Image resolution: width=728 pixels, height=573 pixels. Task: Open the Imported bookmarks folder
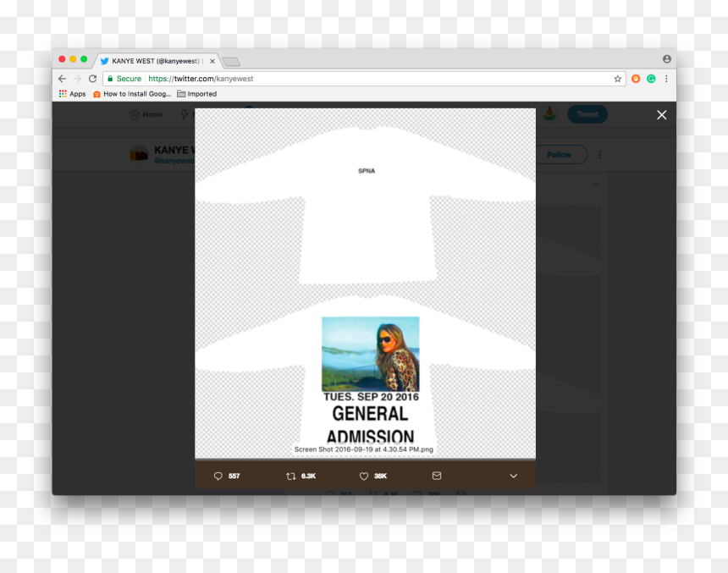pyautogui.click(x=197, y=94)
